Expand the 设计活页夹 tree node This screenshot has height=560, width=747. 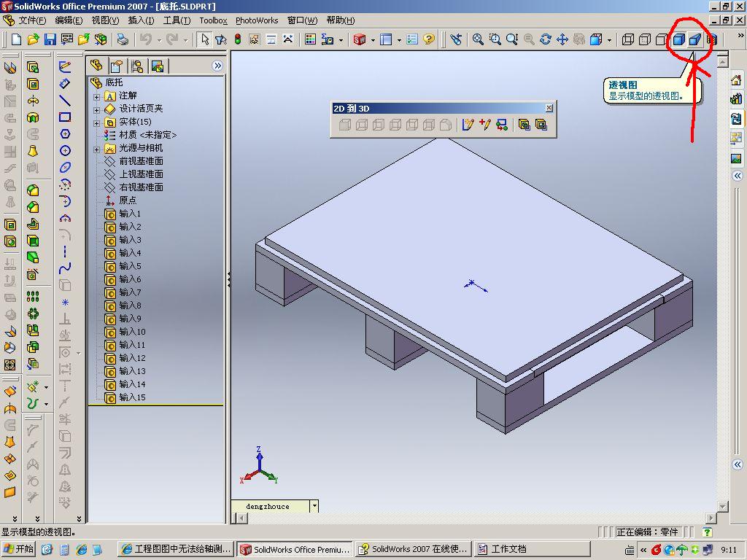pyautogui.click(x=97, y=109)
